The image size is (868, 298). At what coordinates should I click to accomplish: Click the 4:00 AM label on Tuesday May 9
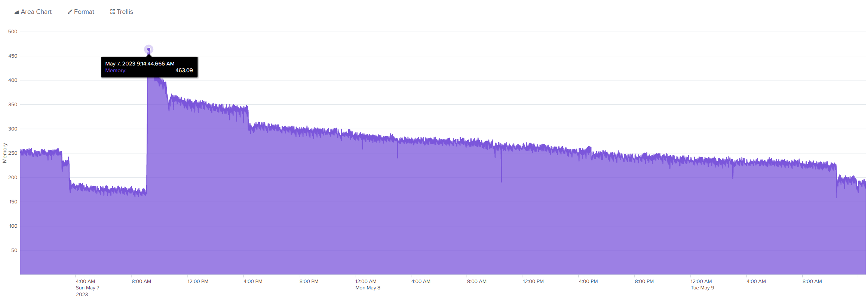pos(756,282)
